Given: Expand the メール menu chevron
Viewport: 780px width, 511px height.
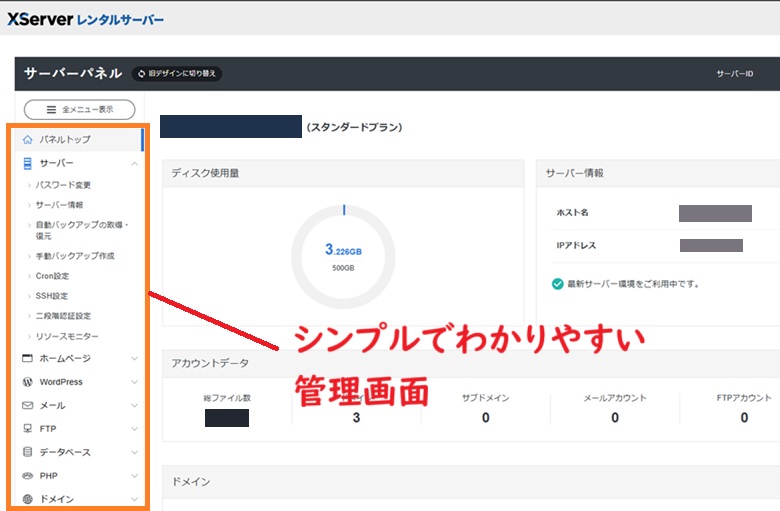Looking at the screenshot, I should click(x=134, y=406).
